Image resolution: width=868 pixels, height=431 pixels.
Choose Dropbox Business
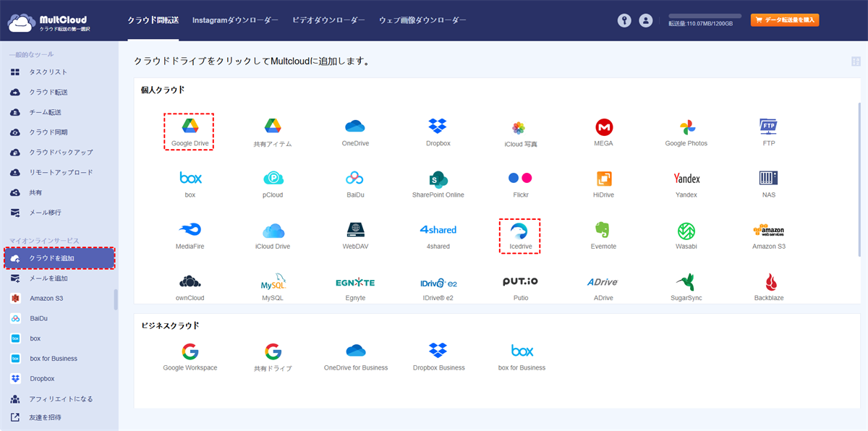438,357
